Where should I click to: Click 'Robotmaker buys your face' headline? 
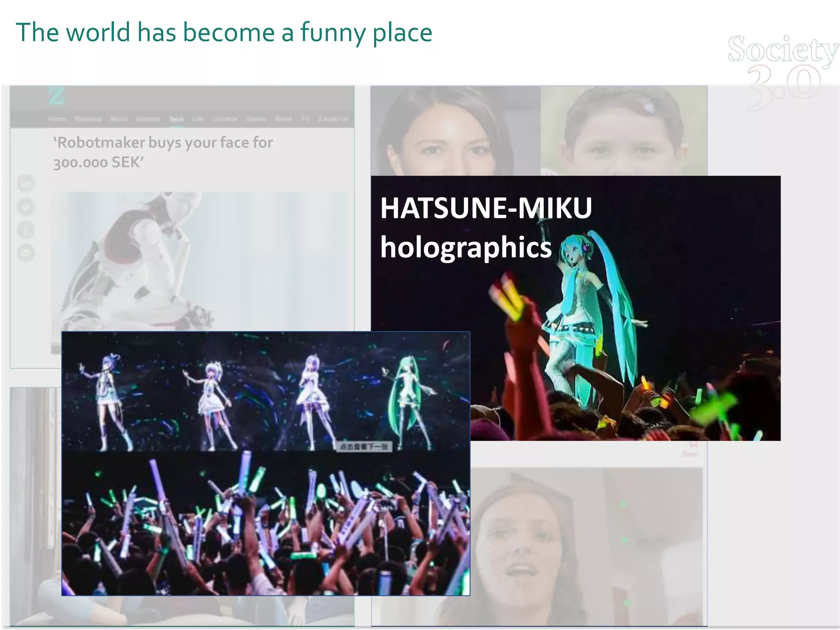[x=163, y=152]
